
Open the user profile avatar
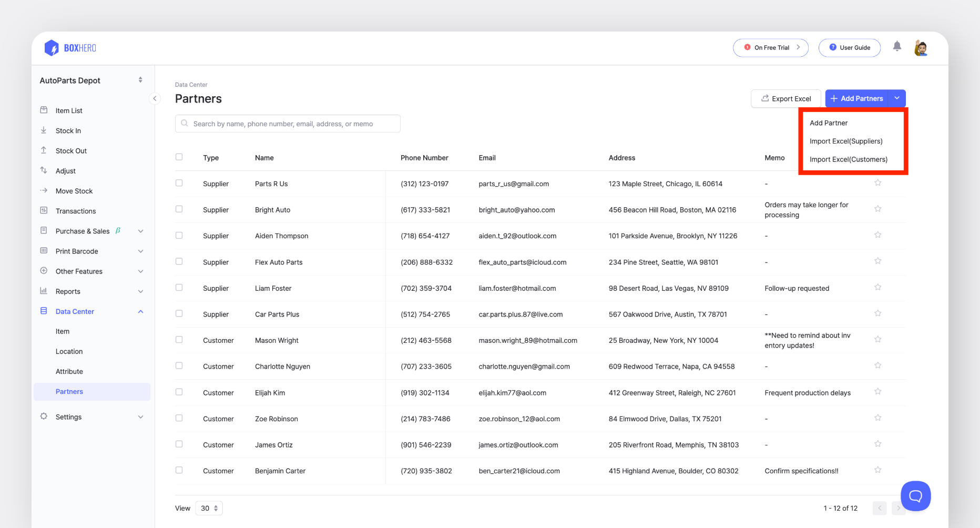(x=921, y=48)
